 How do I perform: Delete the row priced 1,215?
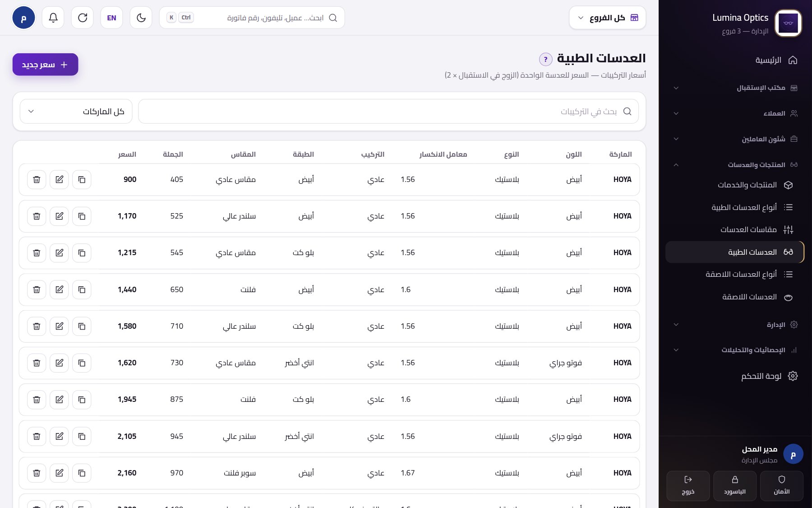coord(37,253)
